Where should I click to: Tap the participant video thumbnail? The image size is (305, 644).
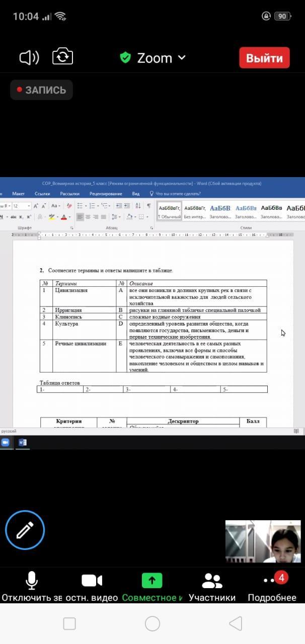(262, 541)
